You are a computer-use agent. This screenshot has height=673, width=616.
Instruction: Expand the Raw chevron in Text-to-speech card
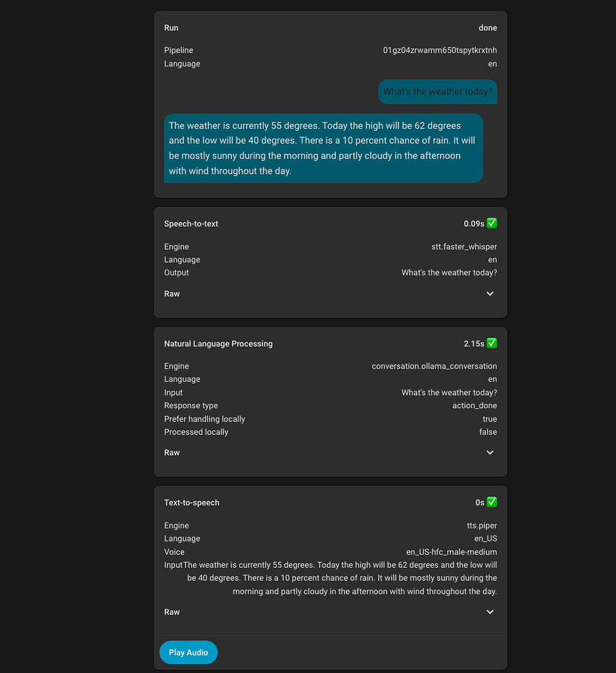click(x=490, y=612)
